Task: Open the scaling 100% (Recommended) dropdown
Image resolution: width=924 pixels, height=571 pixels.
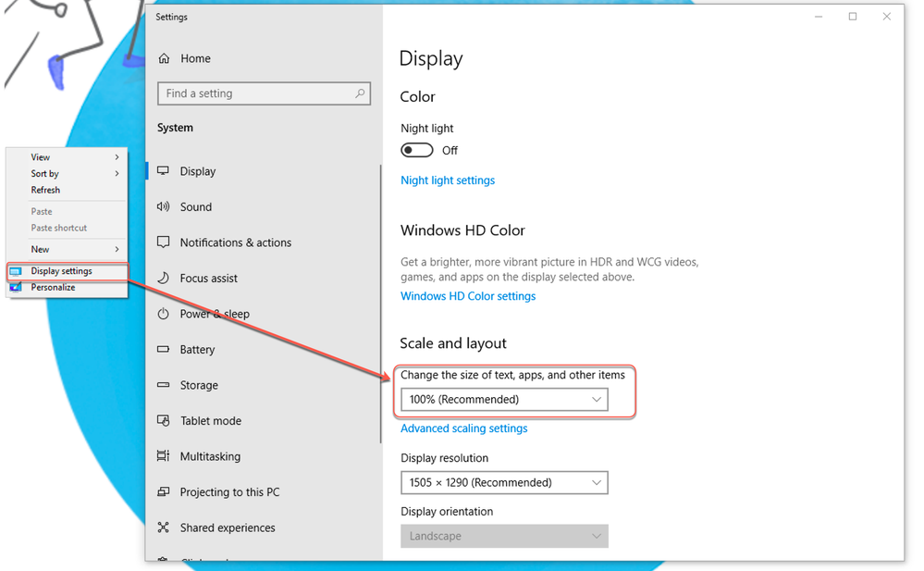Action: 504,400
